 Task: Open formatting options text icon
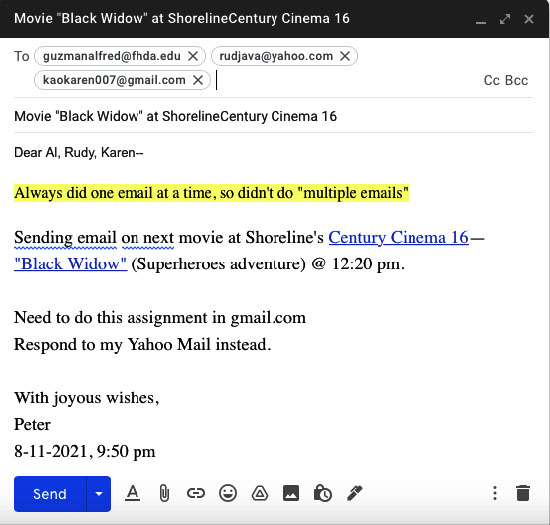click(133, 493)
